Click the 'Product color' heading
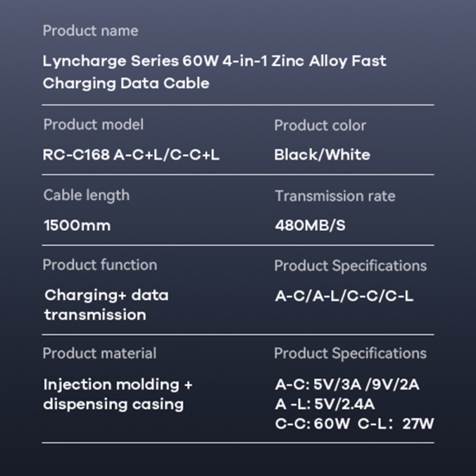 tap(321, 125)
